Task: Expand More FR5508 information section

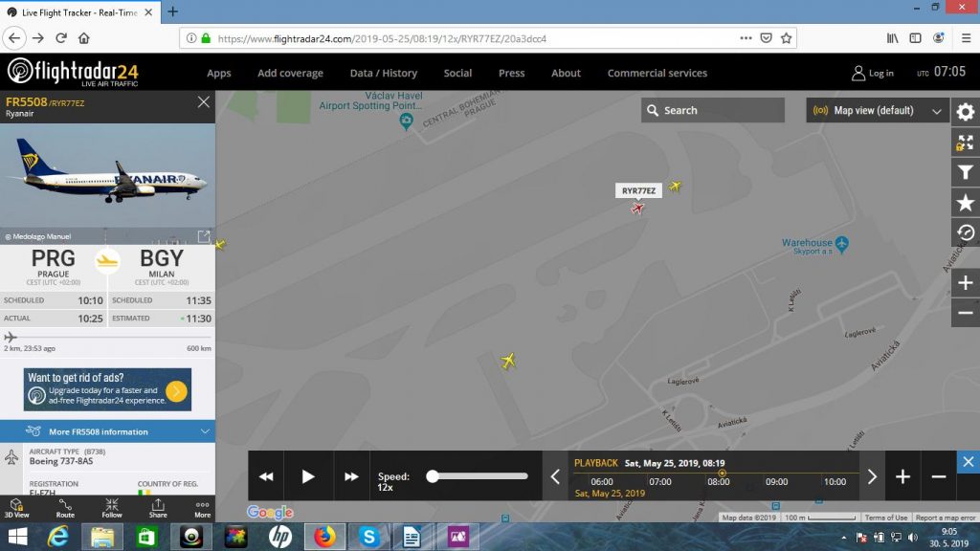Action: point(107,431)
